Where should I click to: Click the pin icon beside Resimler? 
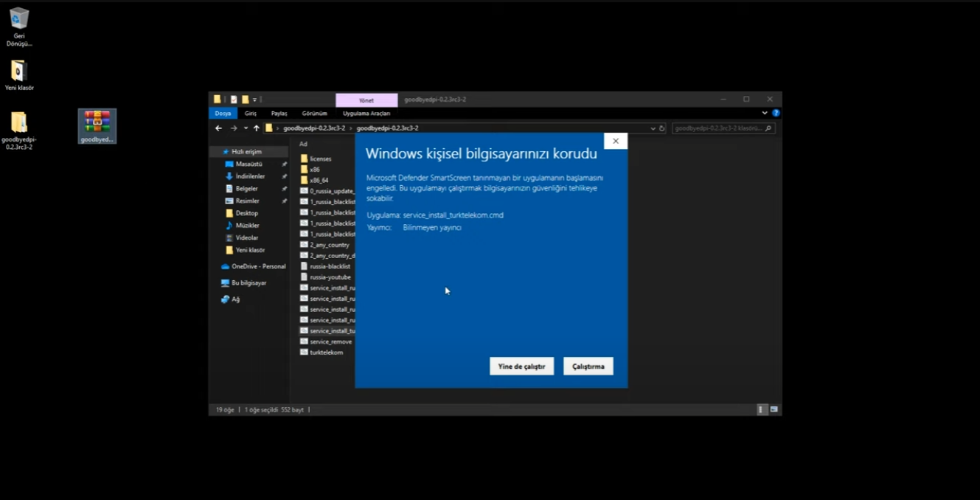point(284,201)
